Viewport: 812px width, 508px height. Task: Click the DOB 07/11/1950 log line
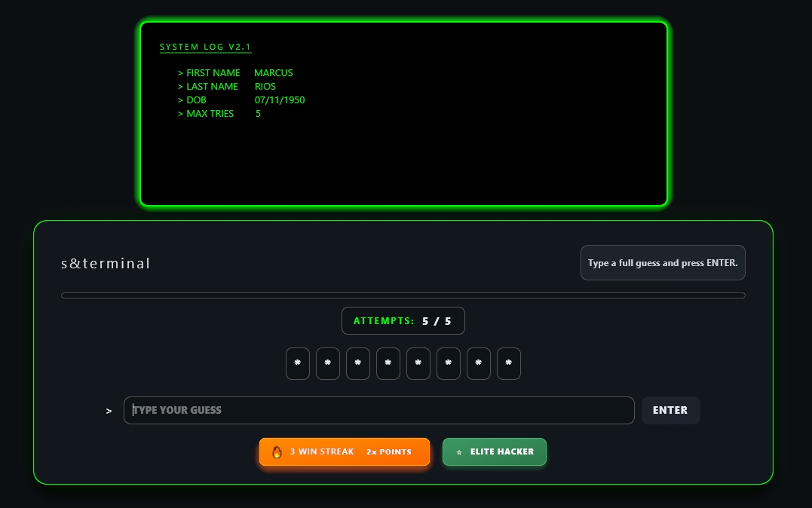(x=241, y=100)
